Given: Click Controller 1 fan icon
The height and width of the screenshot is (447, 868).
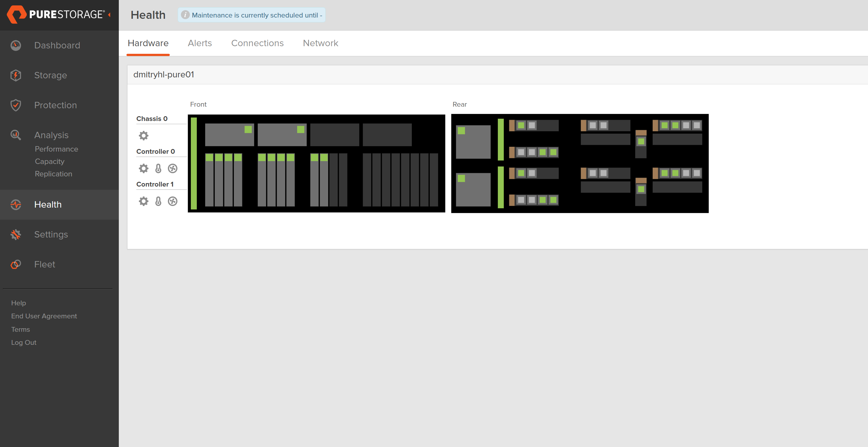Looking at the screenshot, I should (173, 201).
